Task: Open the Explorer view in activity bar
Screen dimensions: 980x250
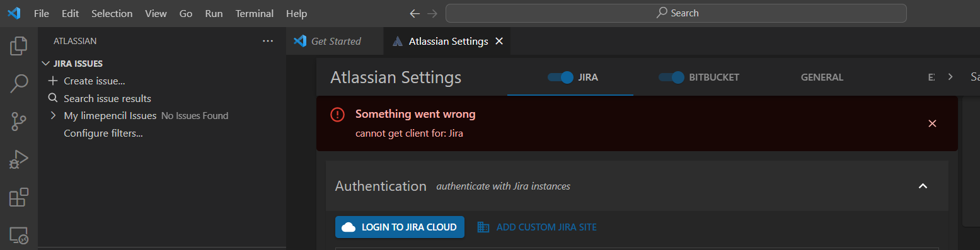Action: [x=19, y=45]
